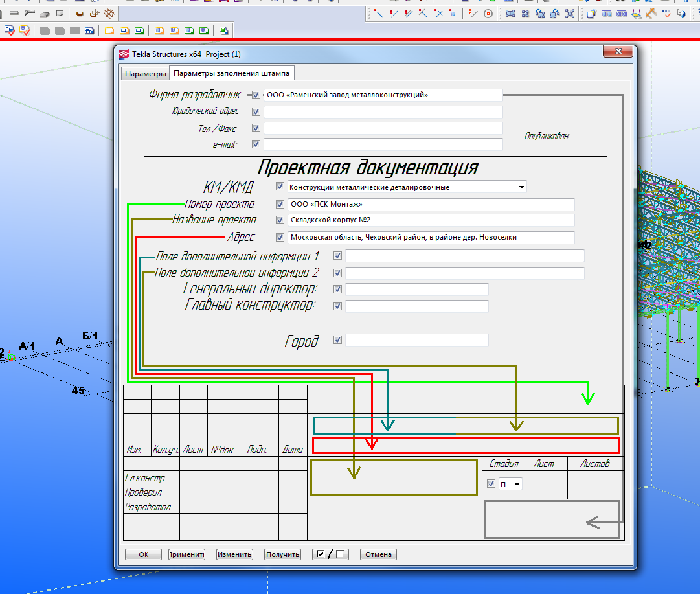Uncheck the Адрес field checkbox

coord(280,238)
